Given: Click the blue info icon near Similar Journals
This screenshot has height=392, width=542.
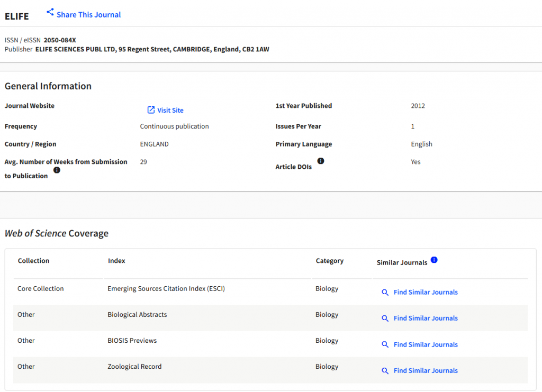Looking at the screenshot, I should [x=434, y=260].
